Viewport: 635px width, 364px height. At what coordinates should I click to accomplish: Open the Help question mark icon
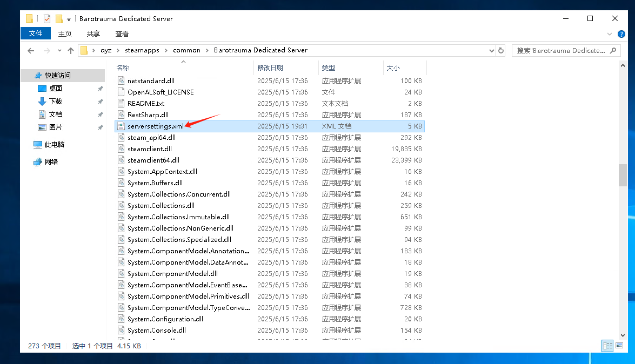(x=621, y=34)
